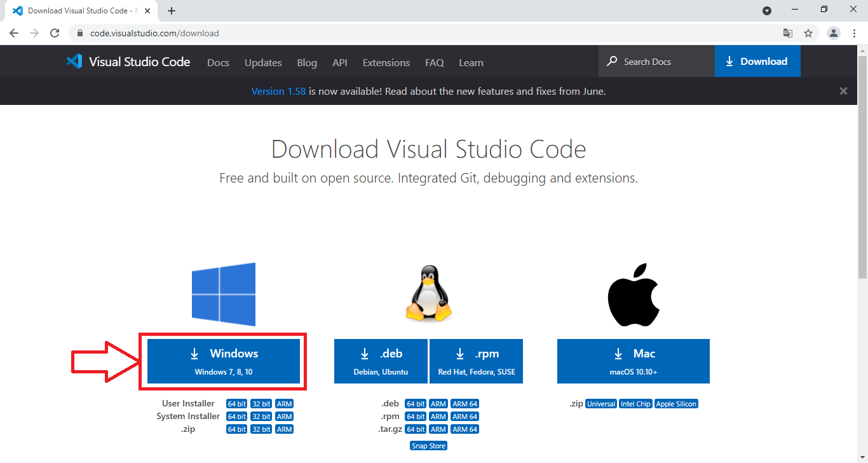The height and width of the screenshot is (463, 868).
Task: Open the API menu item
Action: point(340,62)
